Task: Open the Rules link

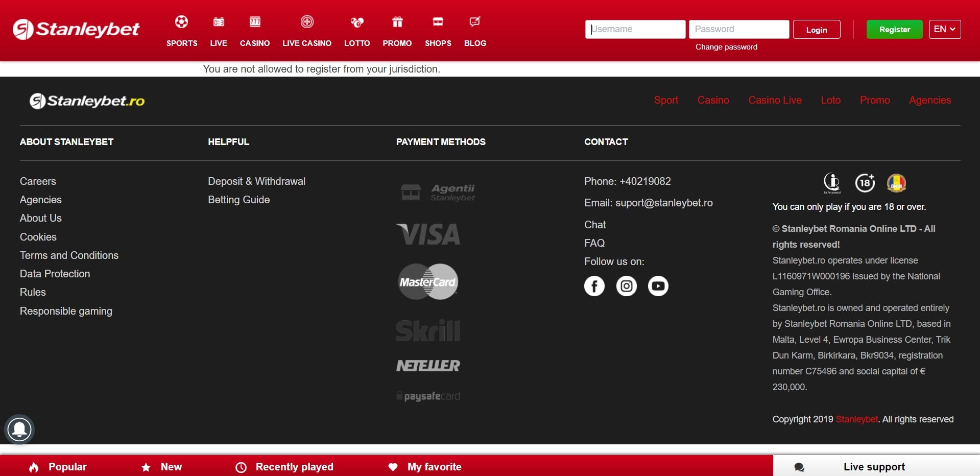Action: [33, 292]
